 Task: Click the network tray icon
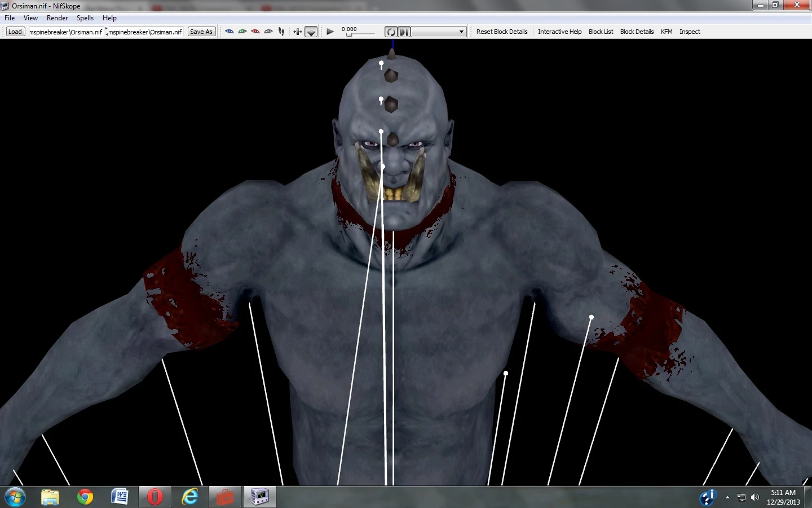742,497
